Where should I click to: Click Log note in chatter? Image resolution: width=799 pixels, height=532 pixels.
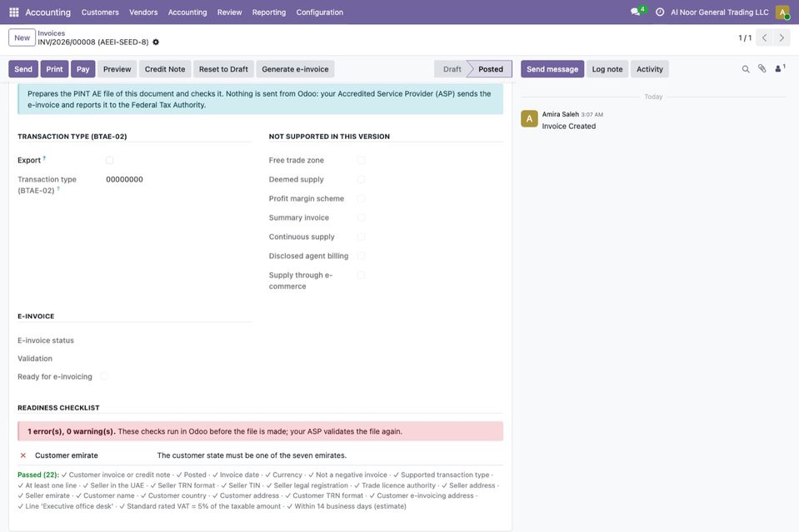pyautogui.click(x=607, y=69)
